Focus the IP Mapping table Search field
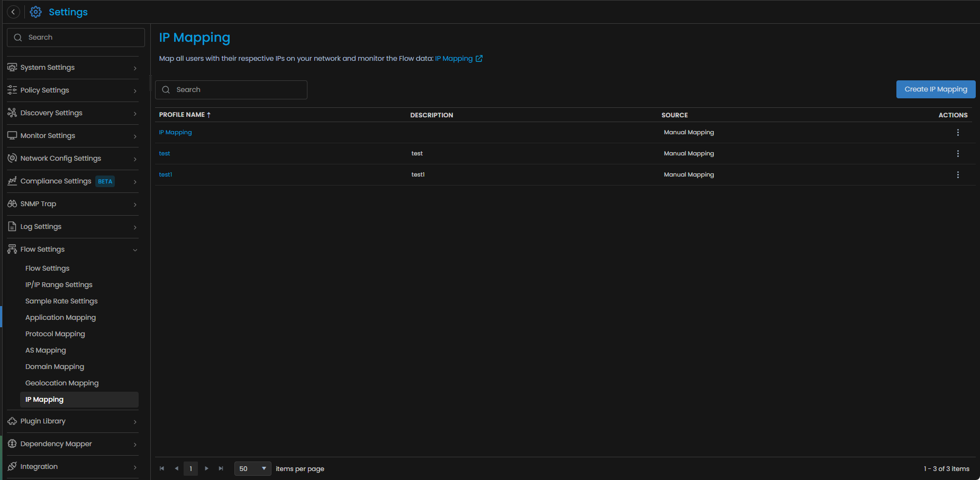The height and width of the screenshot is (480, 980). pyautogui.click(x=231, y=90)
